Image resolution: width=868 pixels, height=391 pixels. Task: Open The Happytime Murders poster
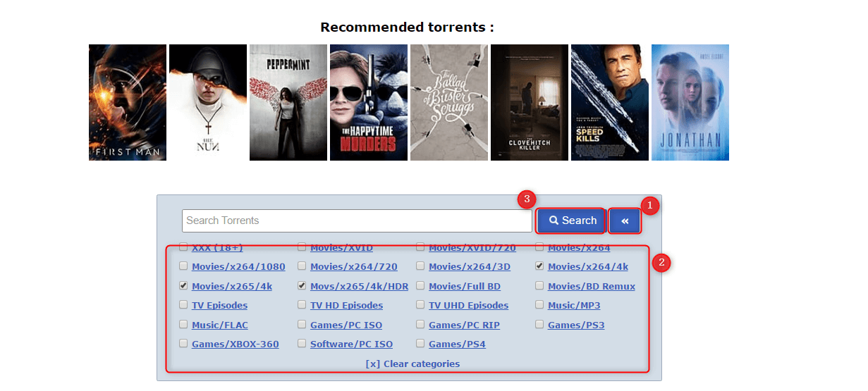pos(369,102)
